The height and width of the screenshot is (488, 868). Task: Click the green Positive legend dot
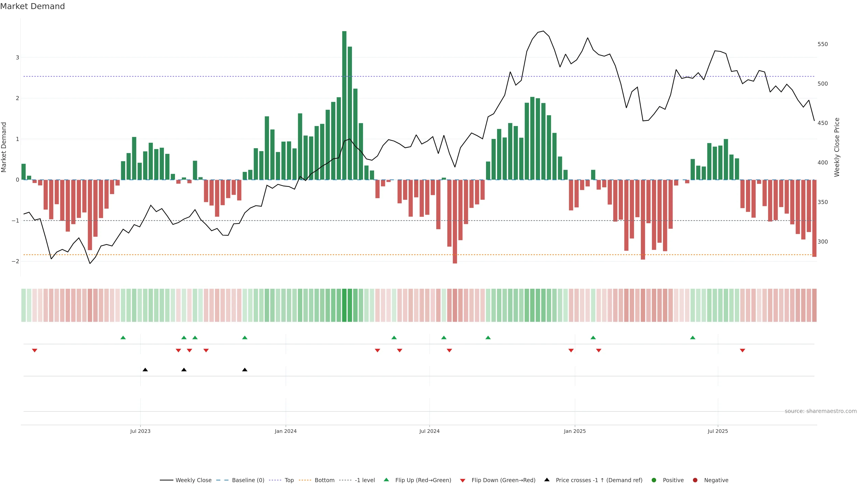tap(654, 480)
